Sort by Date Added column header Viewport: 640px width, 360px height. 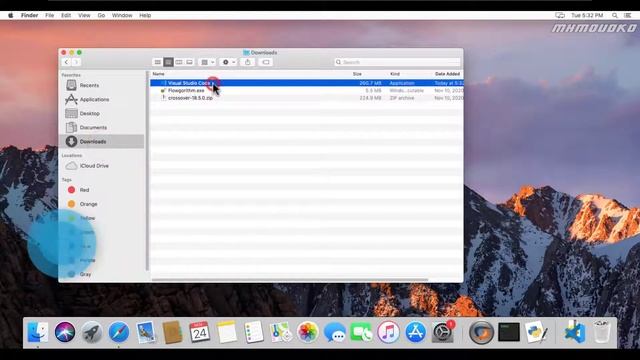[x=447, y=74]
